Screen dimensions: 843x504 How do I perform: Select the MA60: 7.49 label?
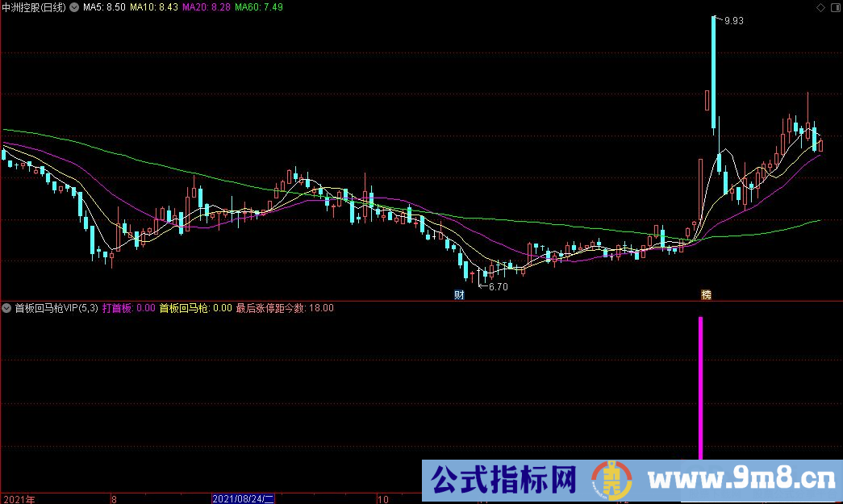point(259,7)
